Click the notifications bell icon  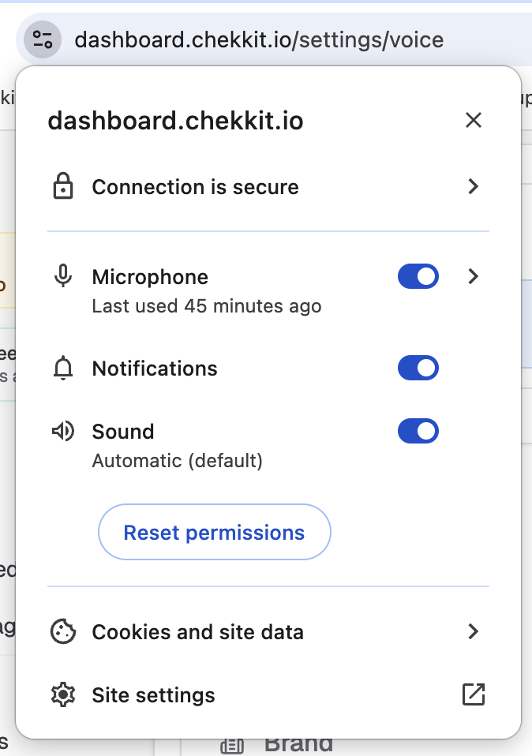(x=63, y=369)
